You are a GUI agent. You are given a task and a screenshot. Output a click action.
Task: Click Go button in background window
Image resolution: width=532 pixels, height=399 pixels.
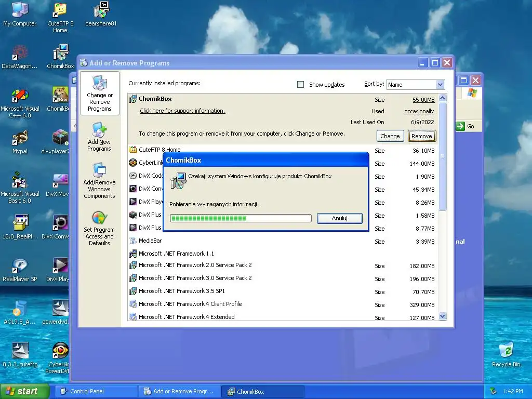pyautogui.click(x=465, y=126)
